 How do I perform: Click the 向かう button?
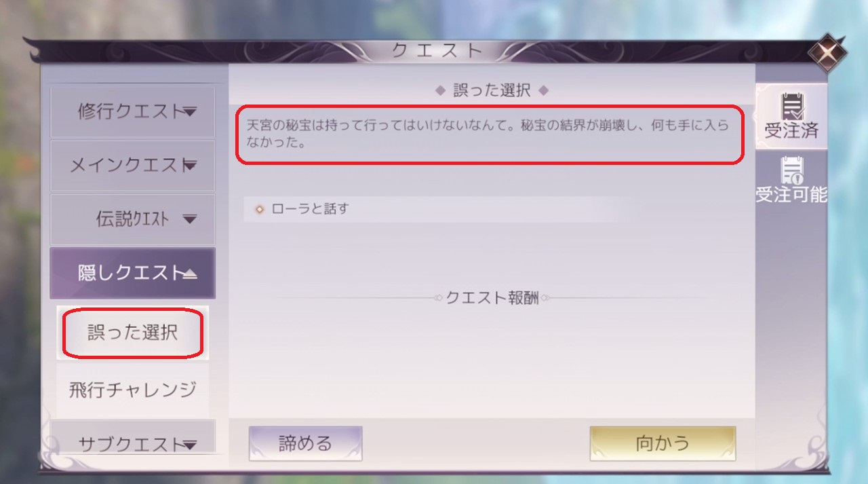click(x=663, y=443)
